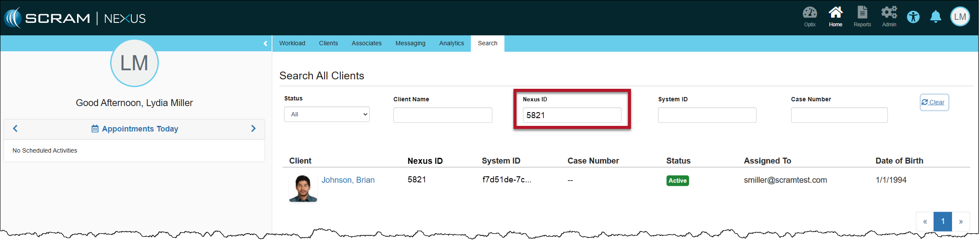Click the accessibility icon

point(913,17)
